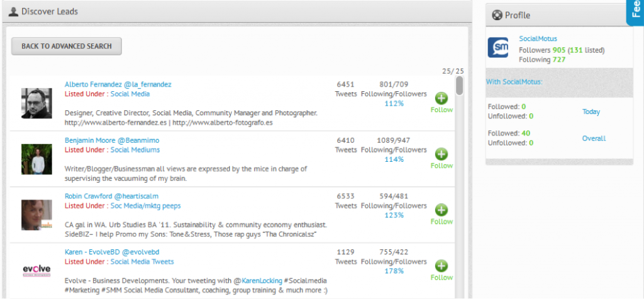644x299 pixels.
Task: Click the With SocialMotus: label
Action: [514, 81]
